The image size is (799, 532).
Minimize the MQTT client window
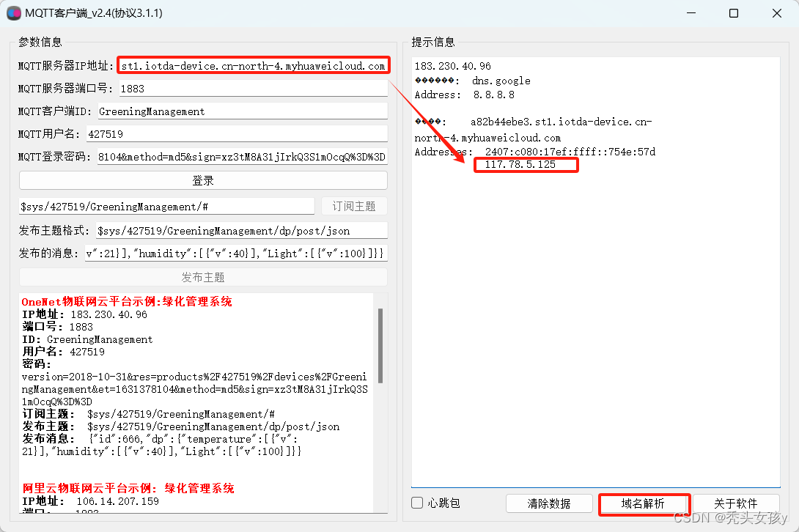click(x=691, y=12)
